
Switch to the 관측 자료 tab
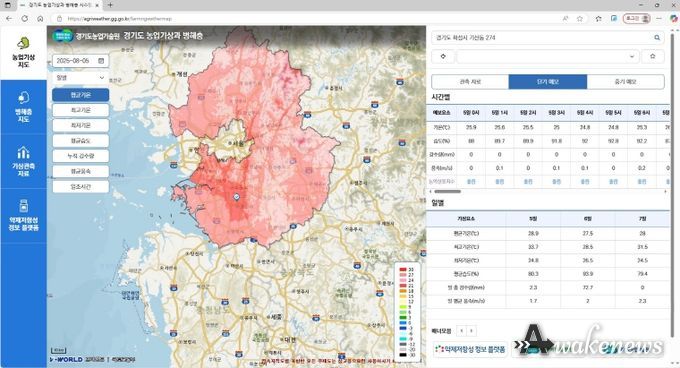[x=470, y=81]
